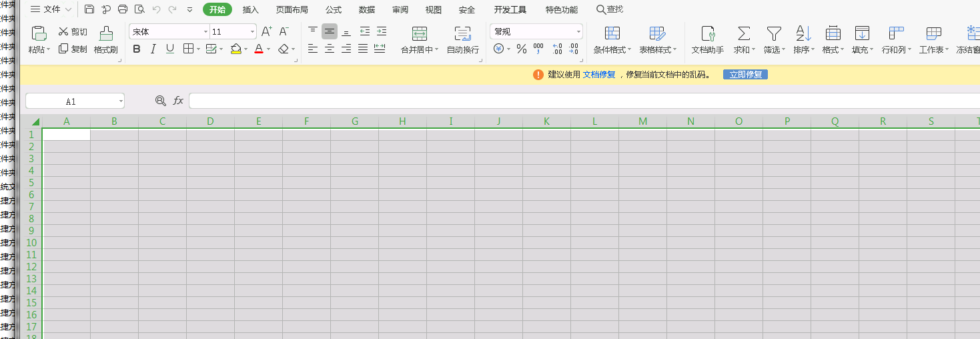980x339 pixels.
Task: Click the Repair Now (立即修复) button
Action: [x=745, y=75]
